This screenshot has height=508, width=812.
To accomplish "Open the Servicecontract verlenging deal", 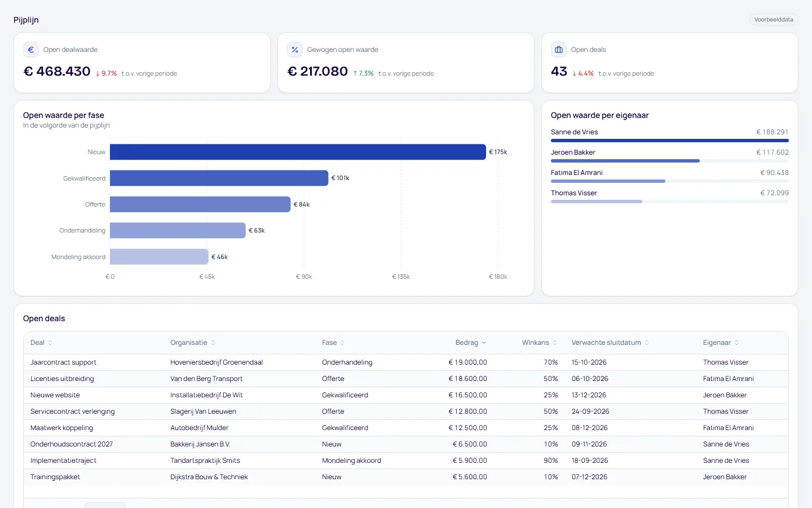I will (72, 411).
